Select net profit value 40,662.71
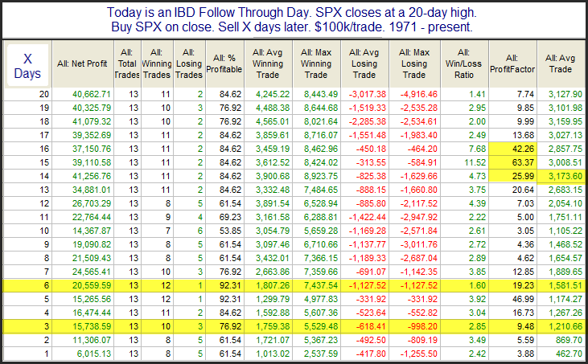The image size is (588, 364). [92, 94]
